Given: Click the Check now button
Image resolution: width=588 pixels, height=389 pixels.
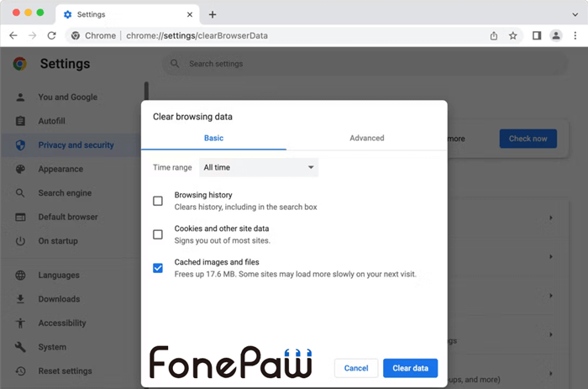Looking at the screenshot, I should pos(528,139).
